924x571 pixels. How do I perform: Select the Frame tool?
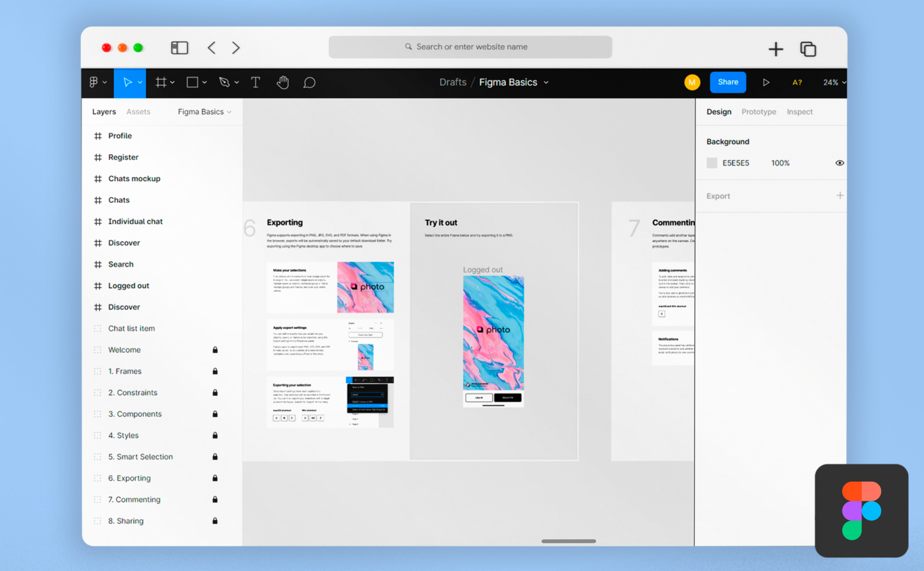161,82
